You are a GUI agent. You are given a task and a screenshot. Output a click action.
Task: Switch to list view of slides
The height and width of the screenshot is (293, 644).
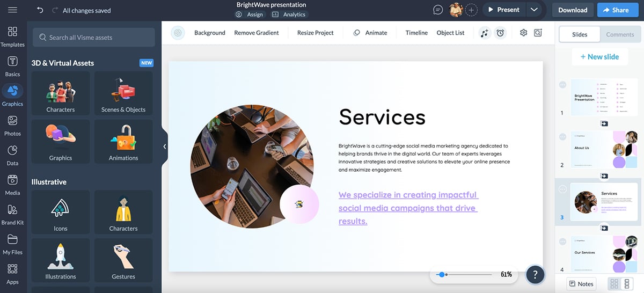tap(626, 284)
